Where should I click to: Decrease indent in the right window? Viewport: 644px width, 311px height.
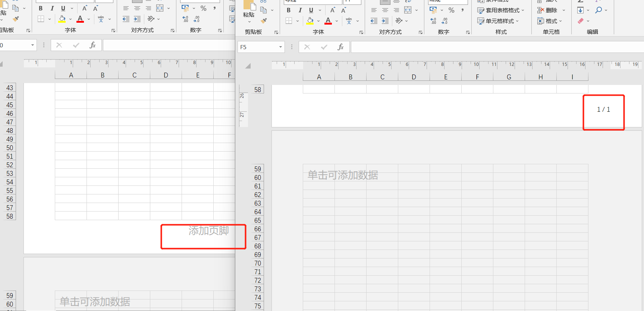click(374, 21)
